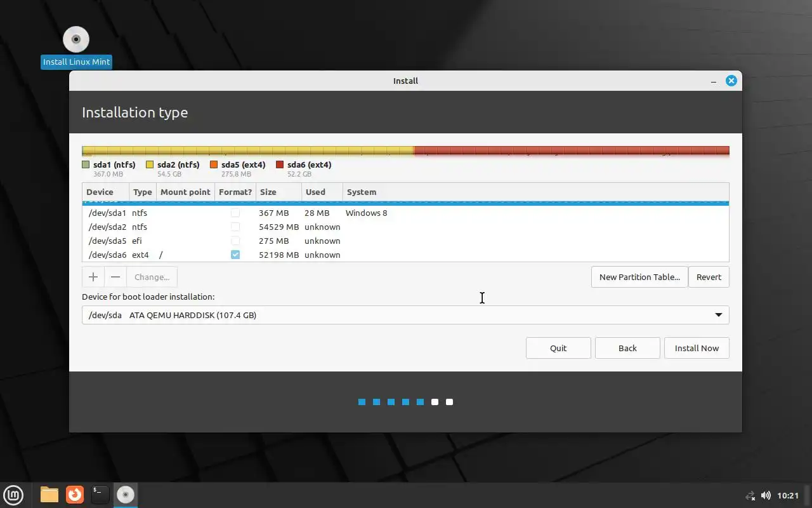Click the Mount point column header
The height and width of the screenshot is (508, 812).
click(185, 192)
